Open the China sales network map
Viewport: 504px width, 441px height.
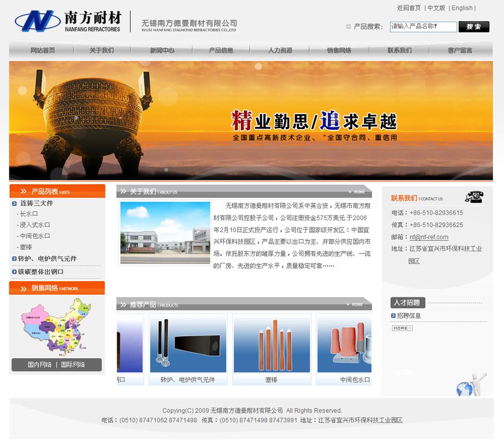pyautogui.click(x=56, y=326)
